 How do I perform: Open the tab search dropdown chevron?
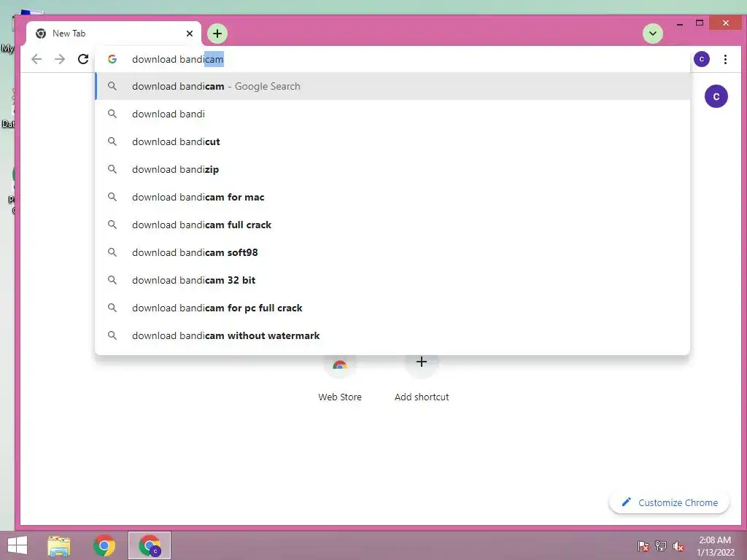click(x=653, y=34)
